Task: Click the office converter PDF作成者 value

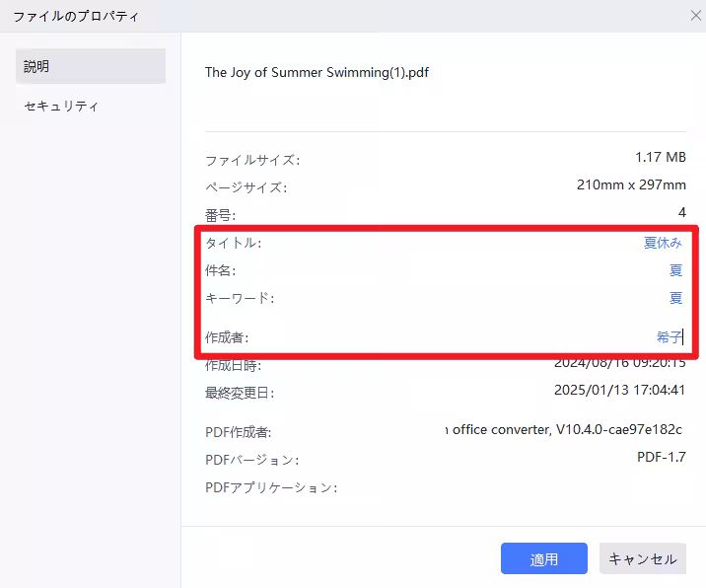Action: coord(563,430)
